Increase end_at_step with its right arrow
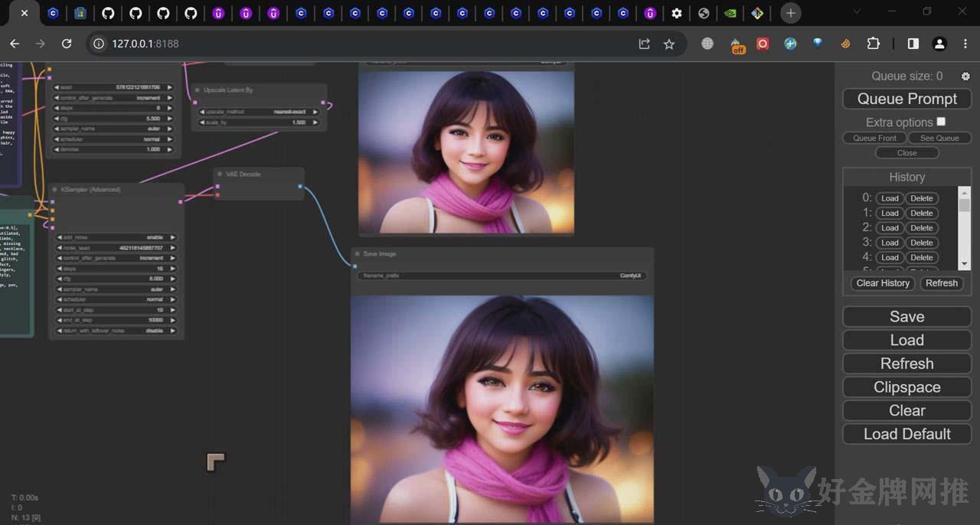Viewport: 980px width, 525px height. coord(172,320)
